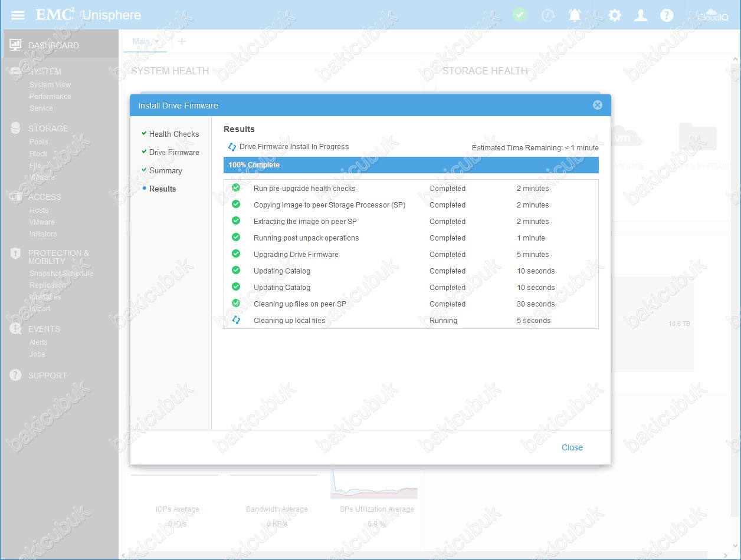
Task: Select the Health Checks wizard step
Action: 173,134
